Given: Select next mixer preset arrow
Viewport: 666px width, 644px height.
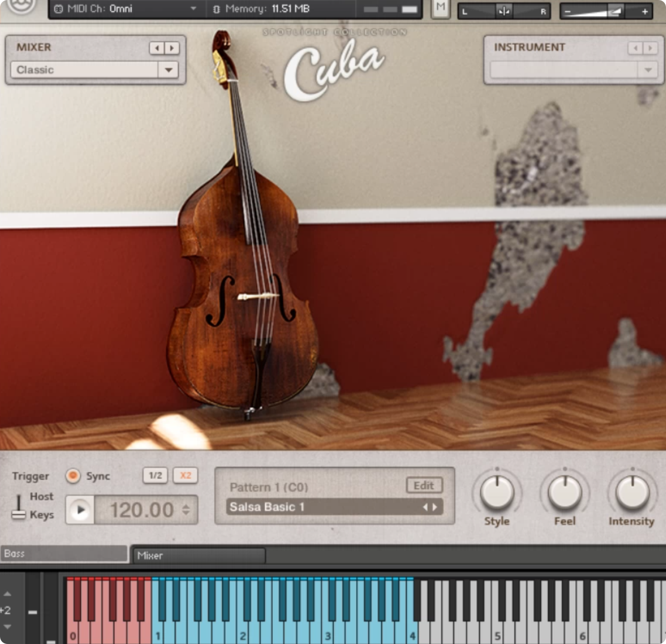Looking at the screenshot, I should [172, 48].
